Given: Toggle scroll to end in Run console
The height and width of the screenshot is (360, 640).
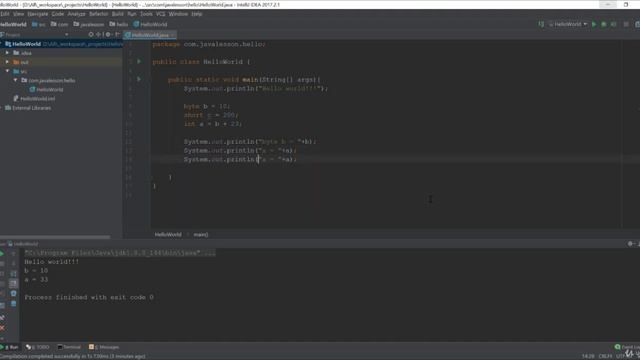Looking at the screenshot, I should pos(13,283).
